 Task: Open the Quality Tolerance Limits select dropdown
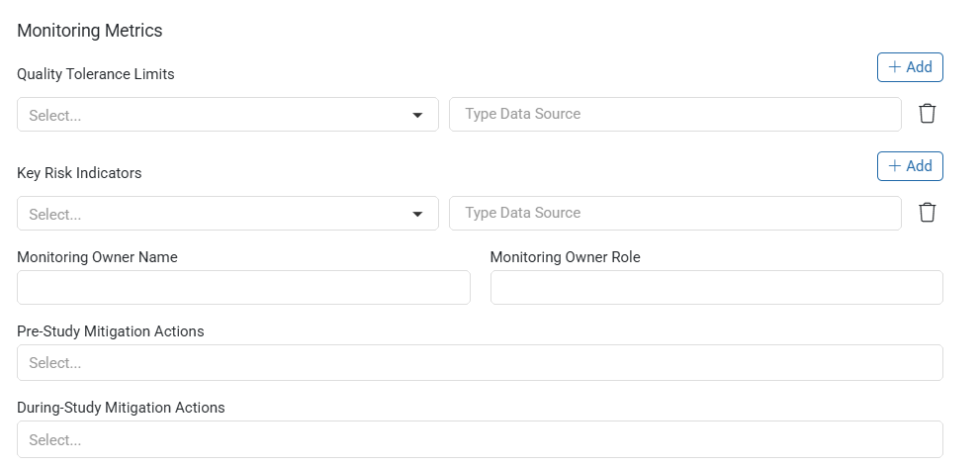click(x=227, y=115)
